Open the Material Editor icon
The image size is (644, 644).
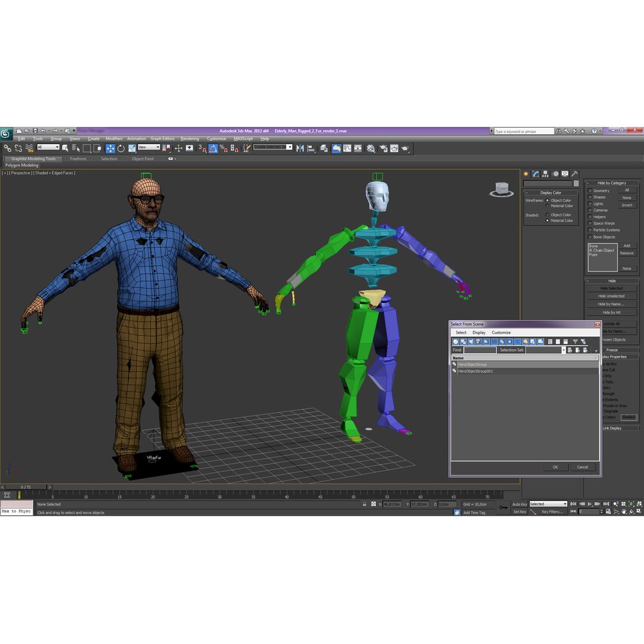tap(371, 148)
